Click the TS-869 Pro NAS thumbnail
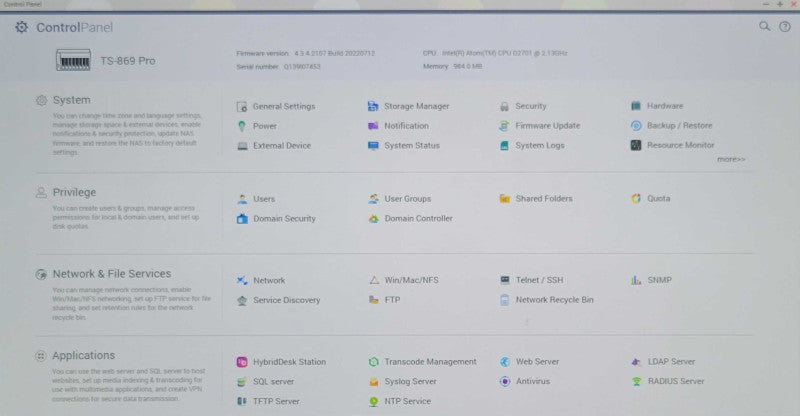This screenshot has width=800, height=416. tap(73, 60)
